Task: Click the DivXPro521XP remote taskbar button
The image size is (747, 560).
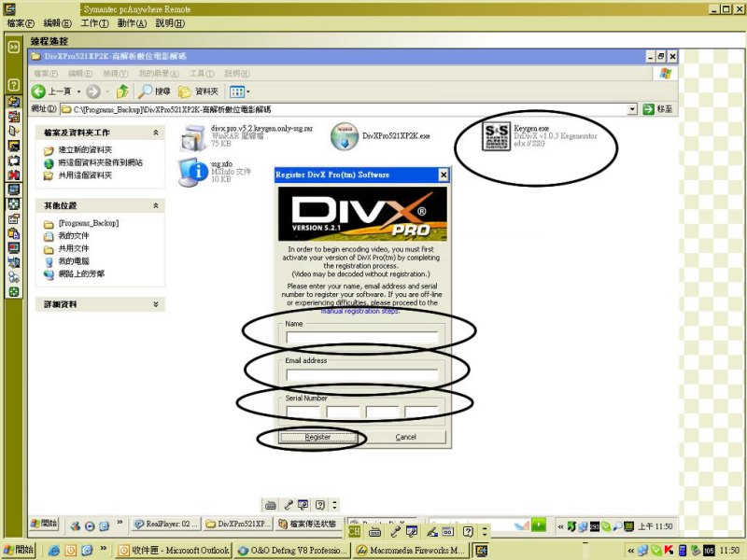Action: click(239, 524)
